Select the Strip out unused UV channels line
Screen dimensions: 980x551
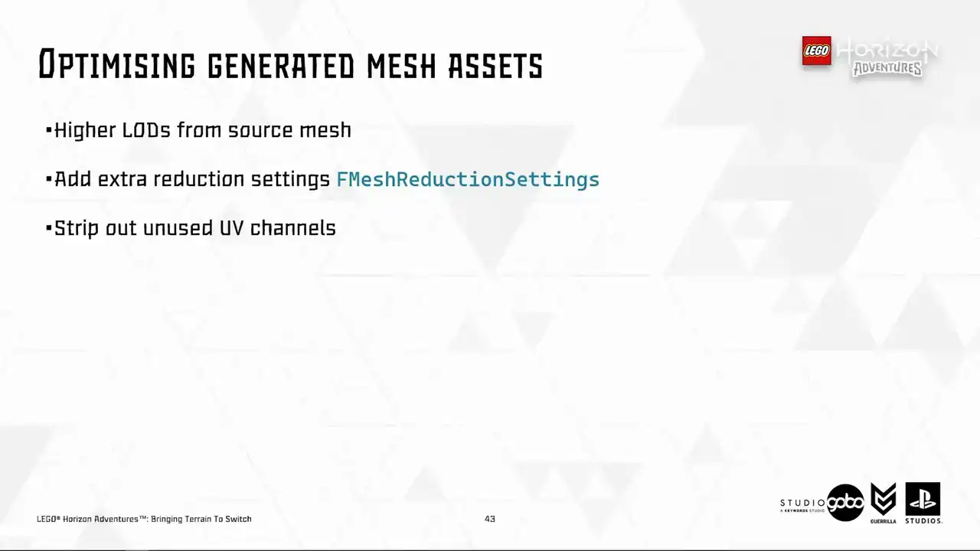[x=194, y=228]
